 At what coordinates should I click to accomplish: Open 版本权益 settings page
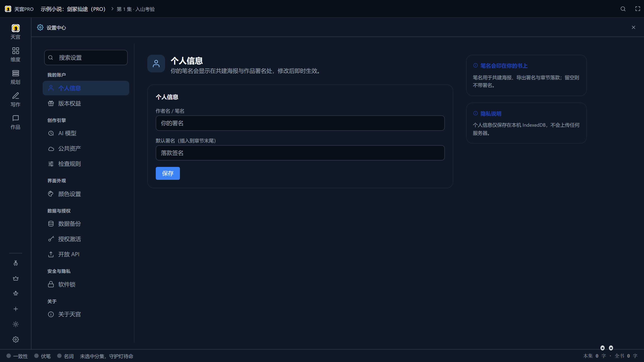coord(86,103)
